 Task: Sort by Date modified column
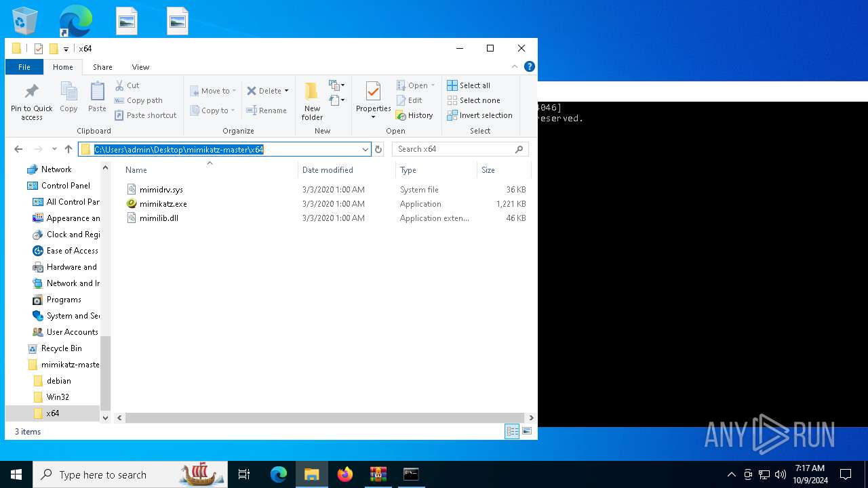click(328, 170)
